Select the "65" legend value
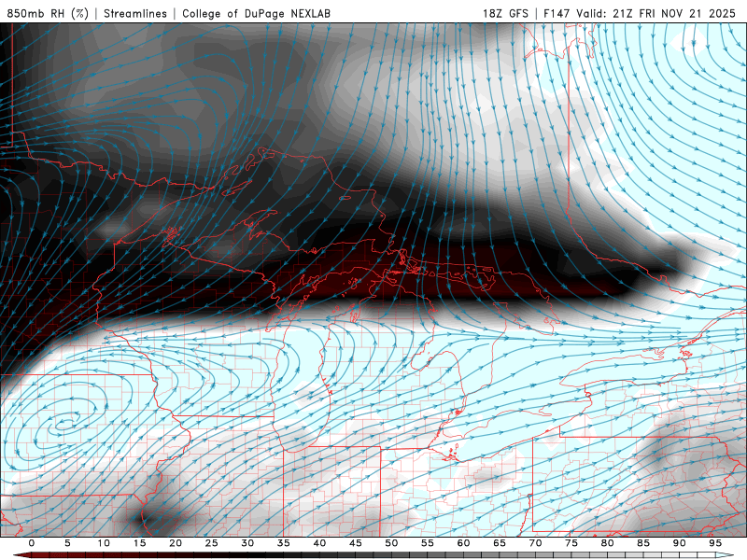Viewport: 747px width, 560px height. pos(500,543)
